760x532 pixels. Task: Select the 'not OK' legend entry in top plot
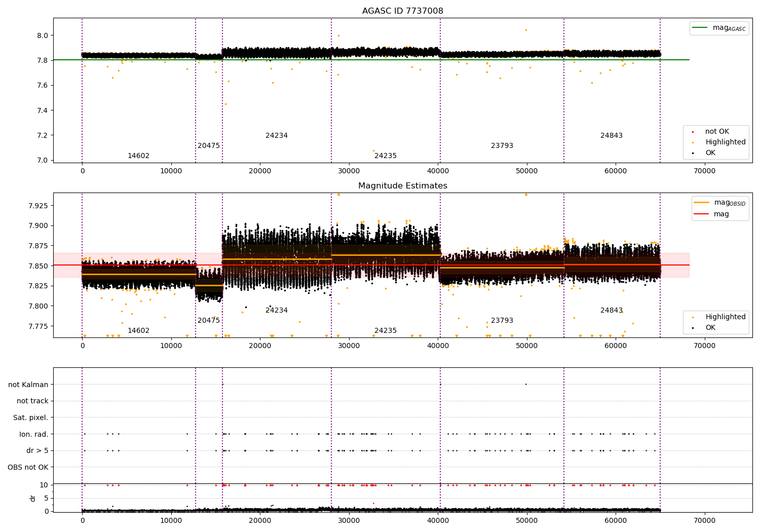(x=717, y=132)
